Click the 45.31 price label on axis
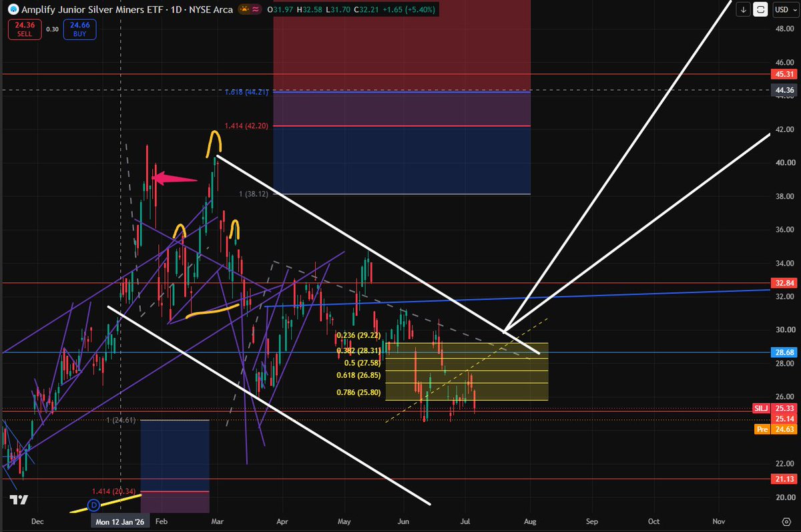 (784, 73)
